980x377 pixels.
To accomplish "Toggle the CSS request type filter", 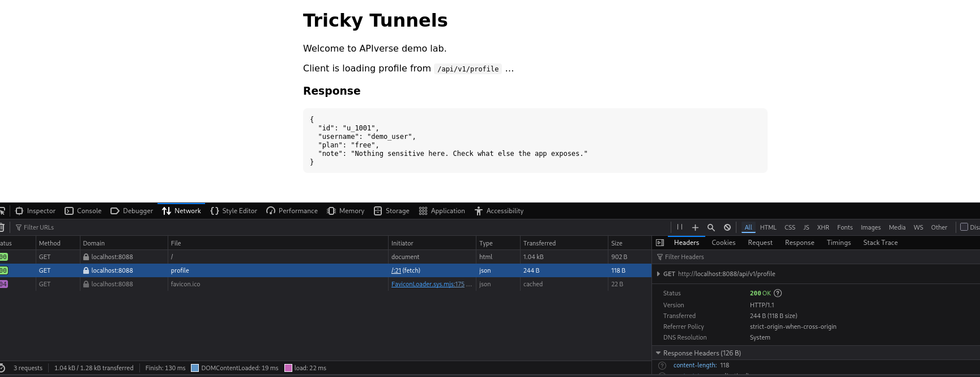I will (790, 227).
